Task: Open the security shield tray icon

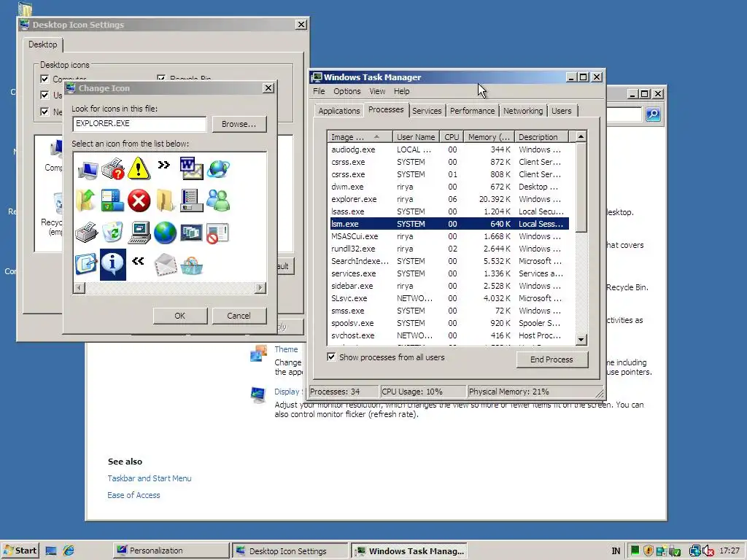Action: [648, 551]
